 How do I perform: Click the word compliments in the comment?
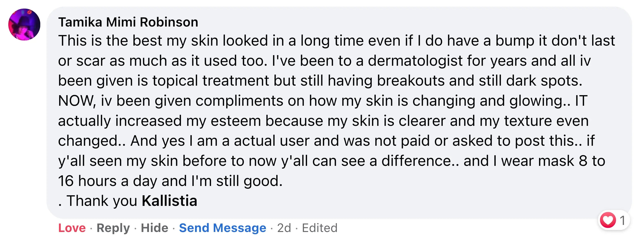[239, 101]
